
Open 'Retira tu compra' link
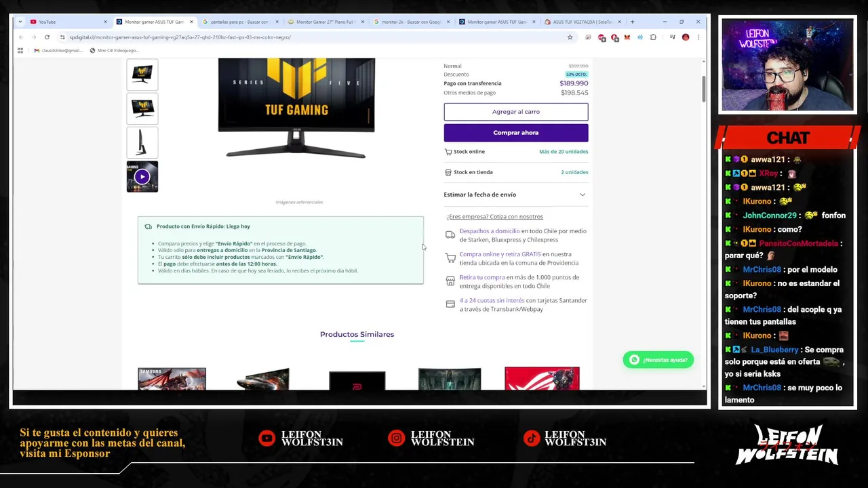tap(482, 277)
